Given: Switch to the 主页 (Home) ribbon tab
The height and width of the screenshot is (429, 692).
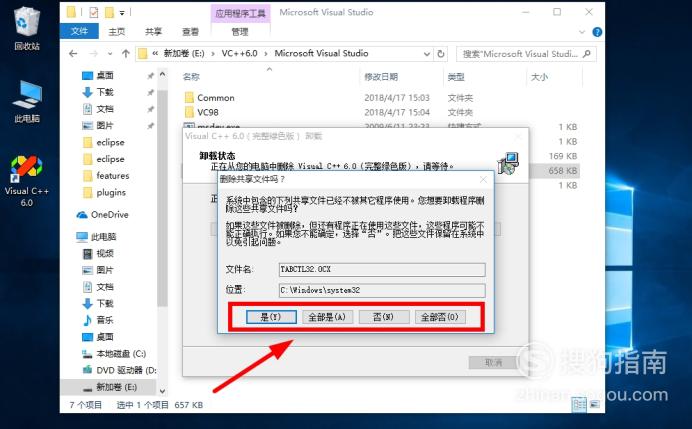Looking at the screenshot, I should point(117,31).
